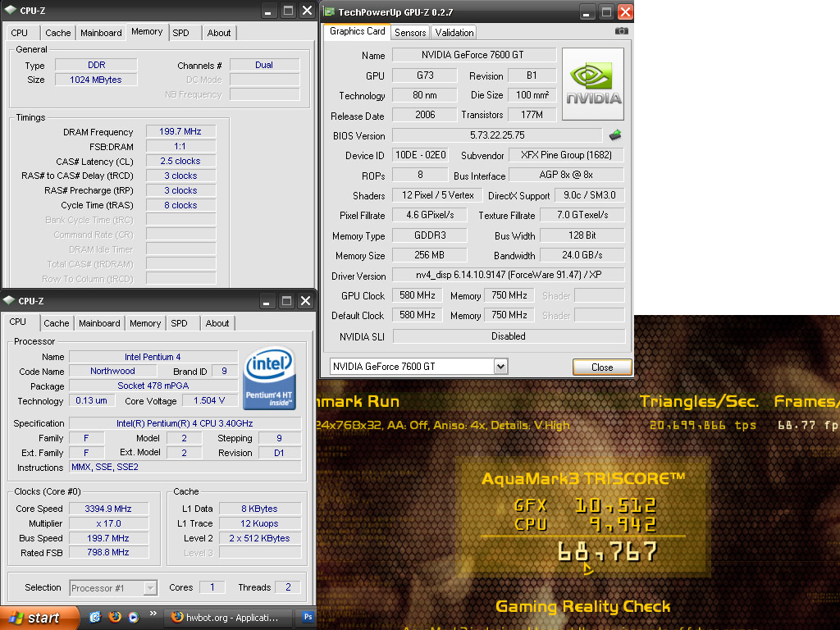The height and width of the screenshot is (630, 840).
Task: Maximize the top CPU-Z window
Action: tap(288, 10)
